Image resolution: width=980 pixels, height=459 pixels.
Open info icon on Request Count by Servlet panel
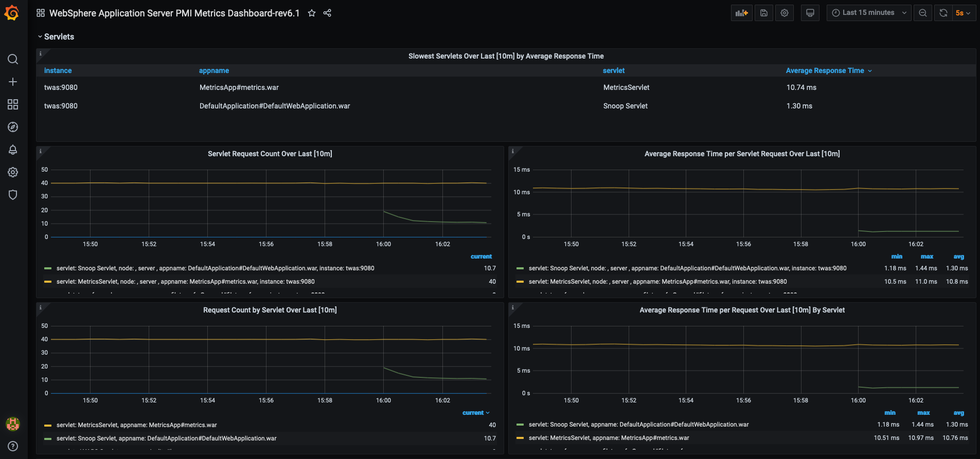(41, 307)
